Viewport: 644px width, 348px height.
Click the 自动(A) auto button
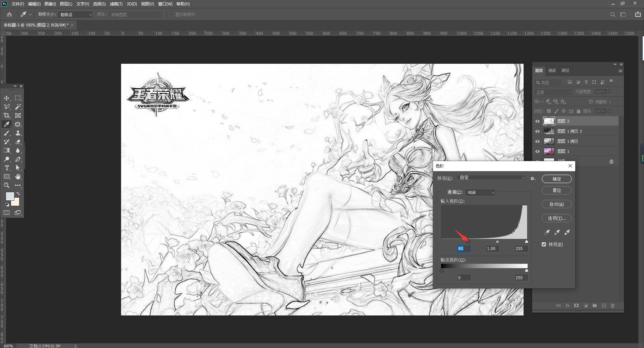pyautogui.click(x=557, y=204)
